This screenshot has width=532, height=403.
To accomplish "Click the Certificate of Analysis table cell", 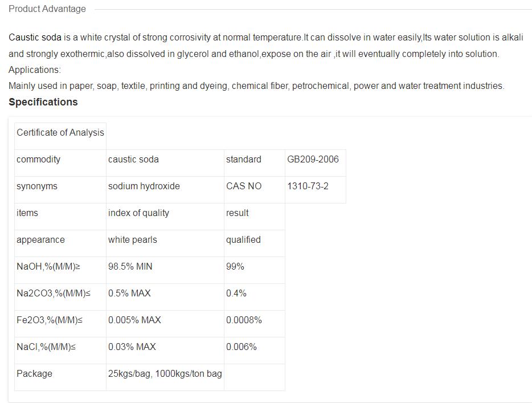I will point(60,133).
